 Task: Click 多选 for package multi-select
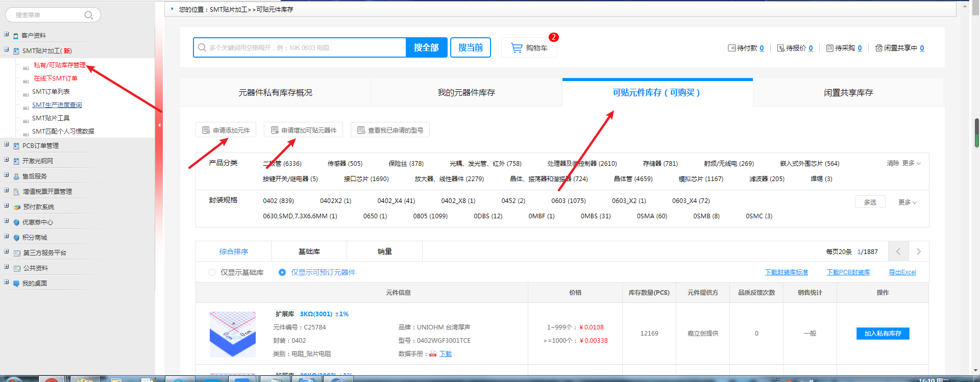tap(870, 202)
